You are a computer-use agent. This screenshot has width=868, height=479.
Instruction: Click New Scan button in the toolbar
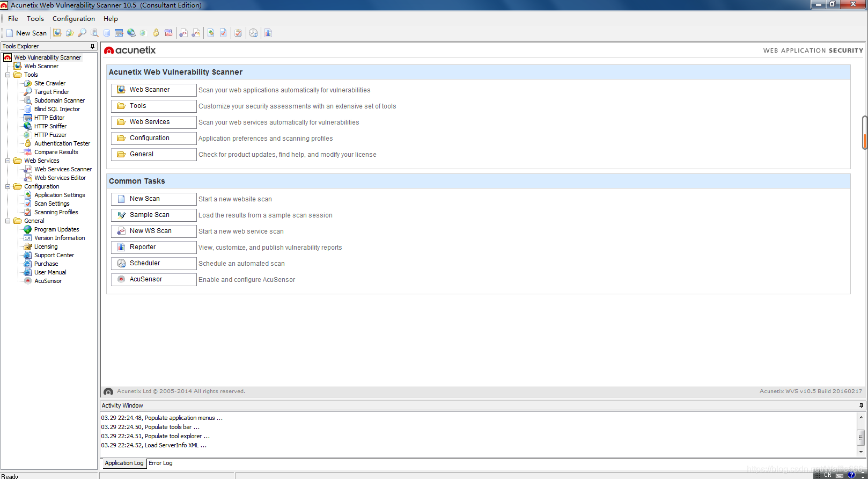pyautogui.click(x=26, y=33)
